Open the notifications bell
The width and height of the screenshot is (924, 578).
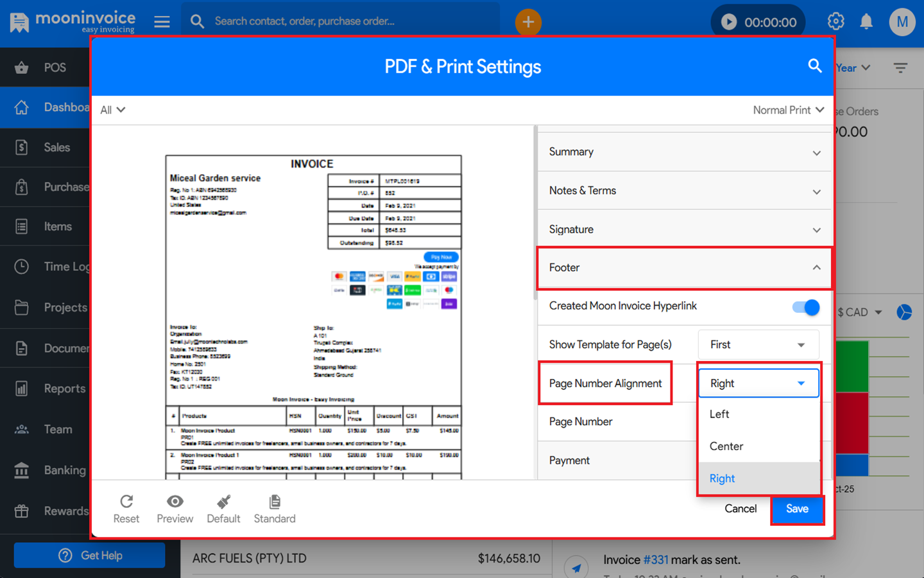point(866,22)
